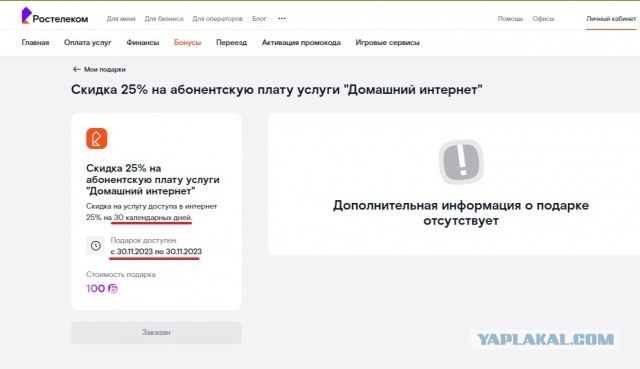Select the Бонусы tab
The height and width of the screenshot is (369, 640).
(x=187, y=42)
